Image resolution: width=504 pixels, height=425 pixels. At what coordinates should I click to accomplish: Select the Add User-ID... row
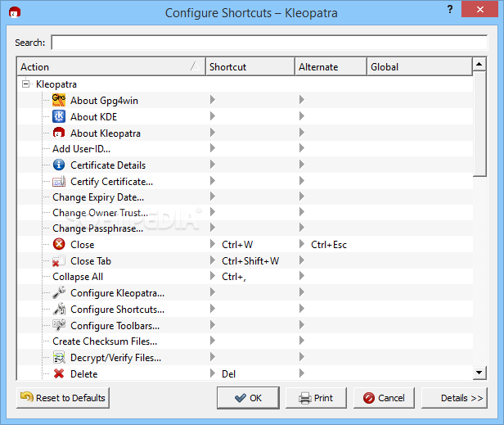tap(245, 149)
